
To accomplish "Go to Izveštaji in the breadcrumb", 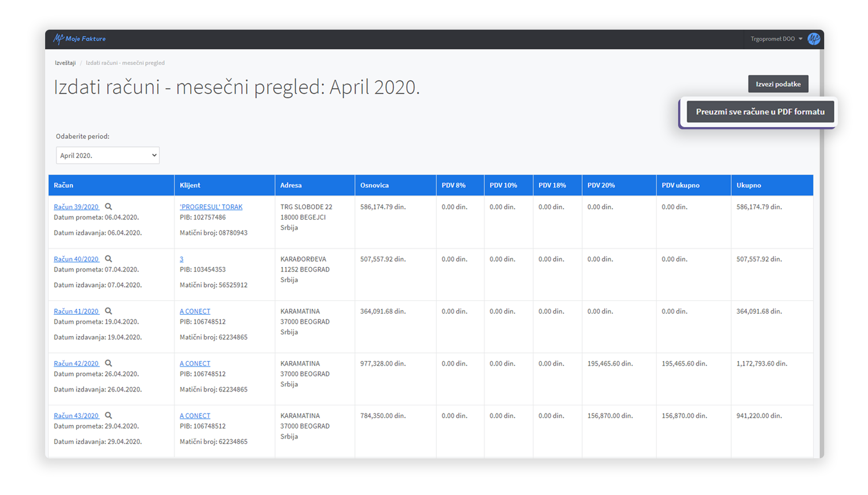I will [65, 63].
